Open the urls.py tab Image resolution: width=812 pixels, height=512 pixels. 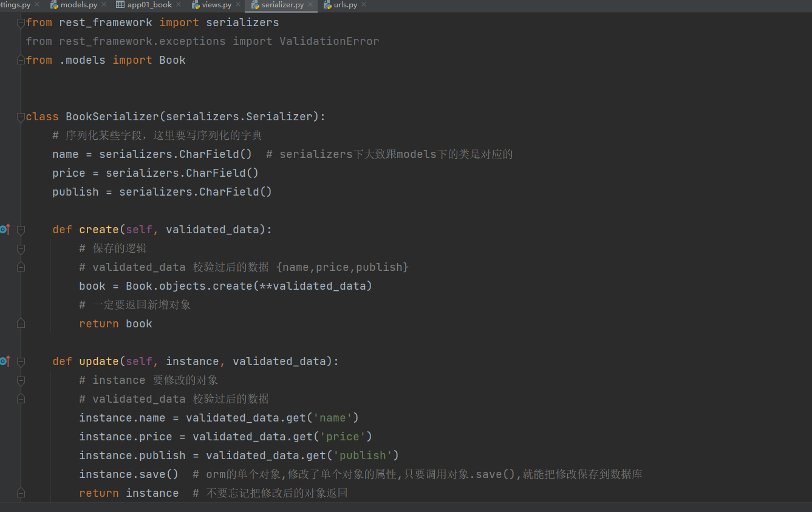[345, 5]
